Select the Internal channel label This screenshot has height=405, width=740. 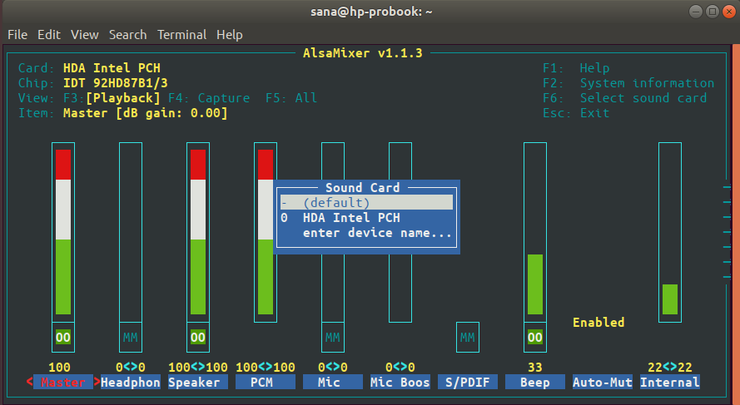coord(670,382)
